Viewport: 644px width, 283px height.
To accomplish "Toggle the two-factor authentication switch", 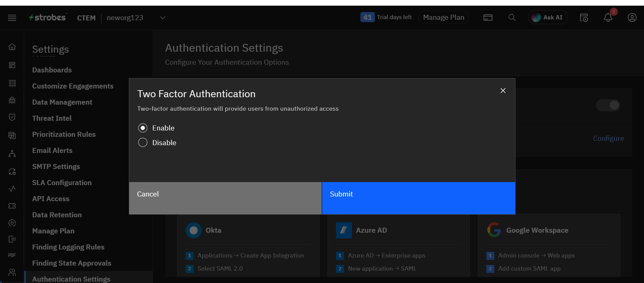I will [608, 105].
